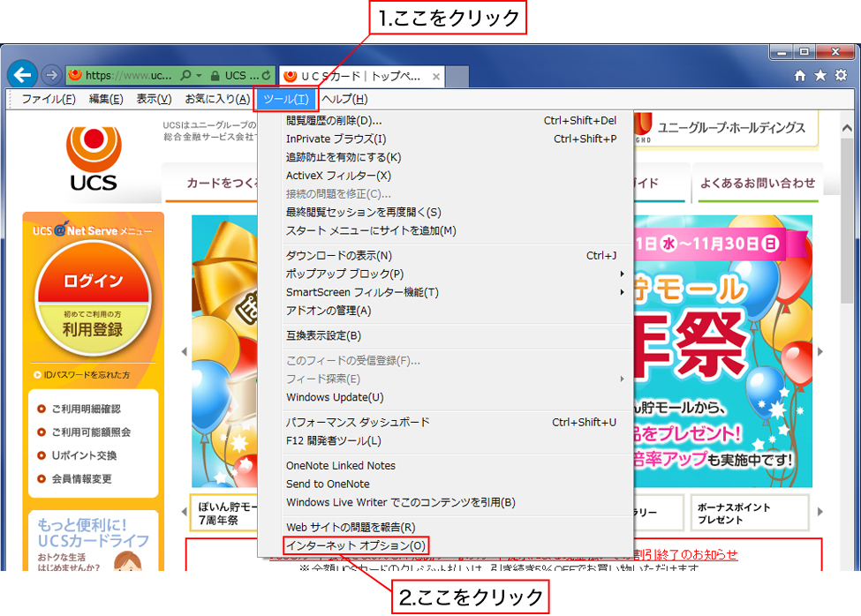
Task: Click the orange ログイン button
Action: (x=93, y=274)
